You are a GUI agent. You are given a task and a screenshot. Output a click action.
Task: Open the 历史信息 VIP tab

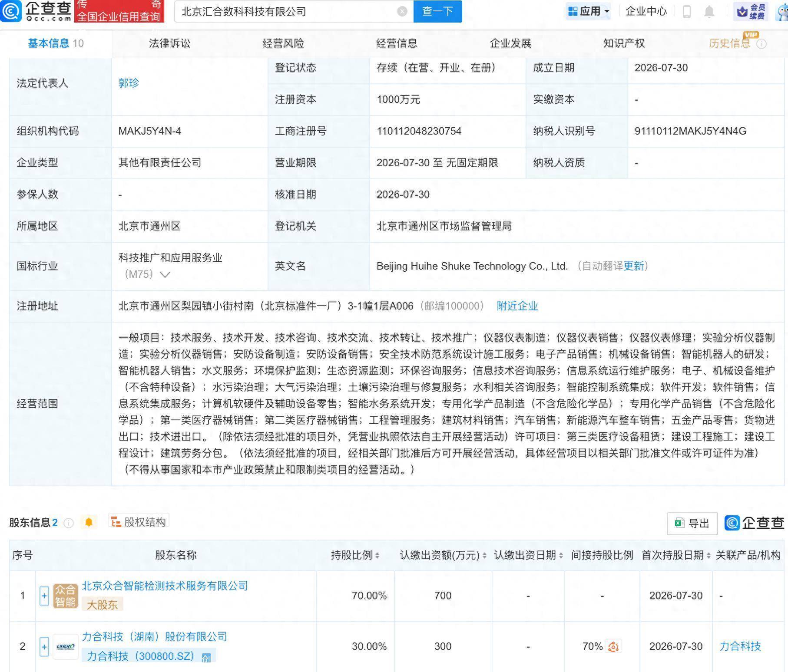[730, 43]
